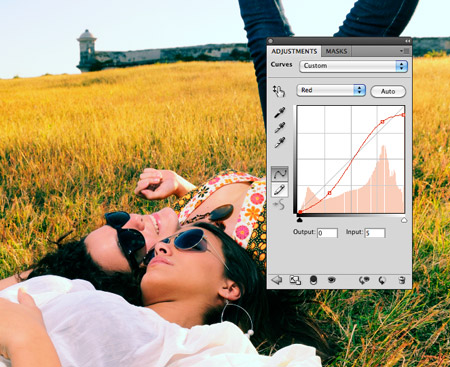View previous state icon
Viewport: 450px width, 367px height.
pos(364,280)
